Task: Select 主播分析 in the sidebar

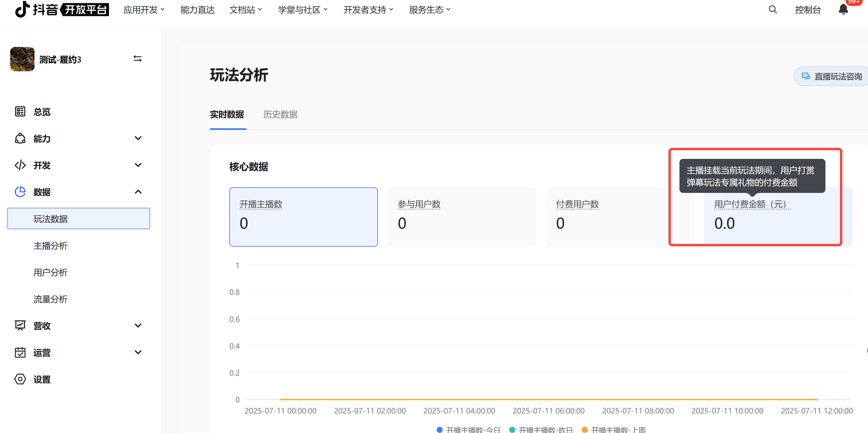Action: click(x=51, y=246)
